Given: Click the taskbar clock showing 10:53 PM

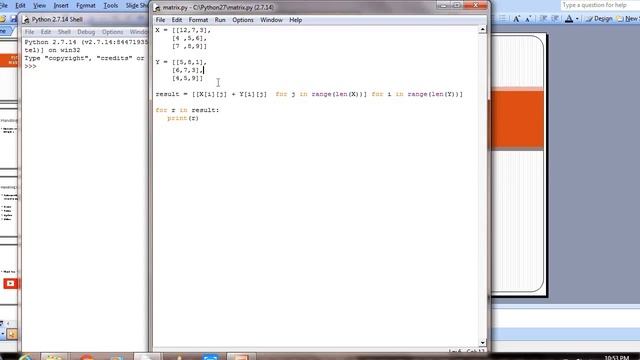Looking at the screenshot, I should point(616,358).
